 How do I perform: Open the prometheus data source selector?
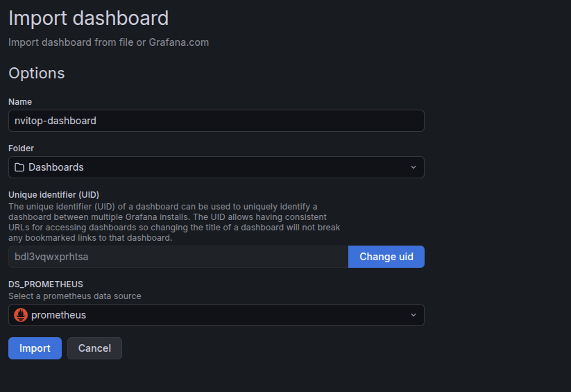[x=216, y=315]
